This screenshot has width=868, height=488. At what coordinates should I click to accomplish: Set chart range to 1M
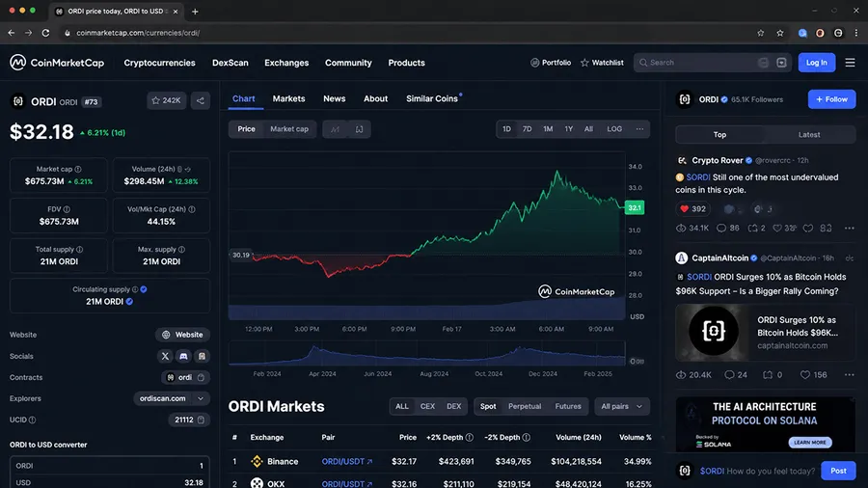[x=548, y=129]
